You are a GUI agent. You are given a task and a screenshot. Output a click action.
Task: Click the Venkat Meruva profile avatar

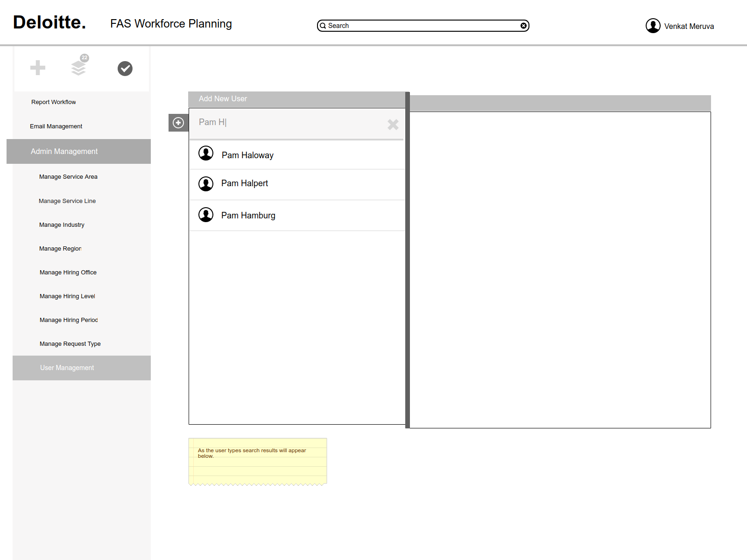coord(653,26)
